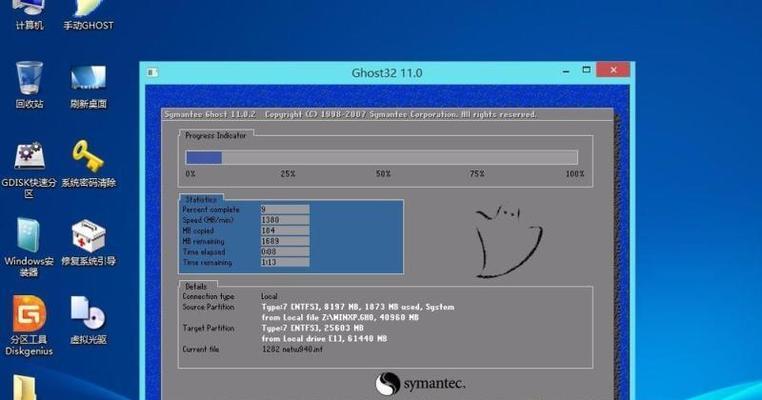Click the Ghost32 11.0 title text

[x=387, y=73]
